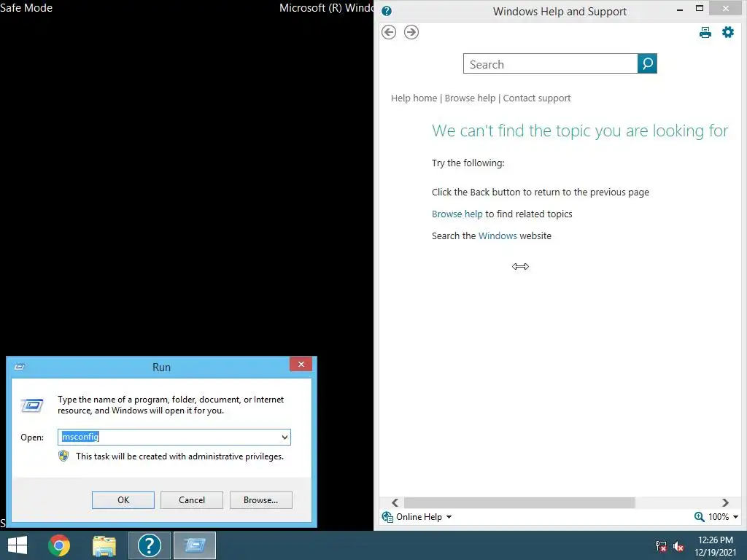Click Cancel in the Run dialog
The height and width of the screenshot is (560, 747).
point(192,500)
